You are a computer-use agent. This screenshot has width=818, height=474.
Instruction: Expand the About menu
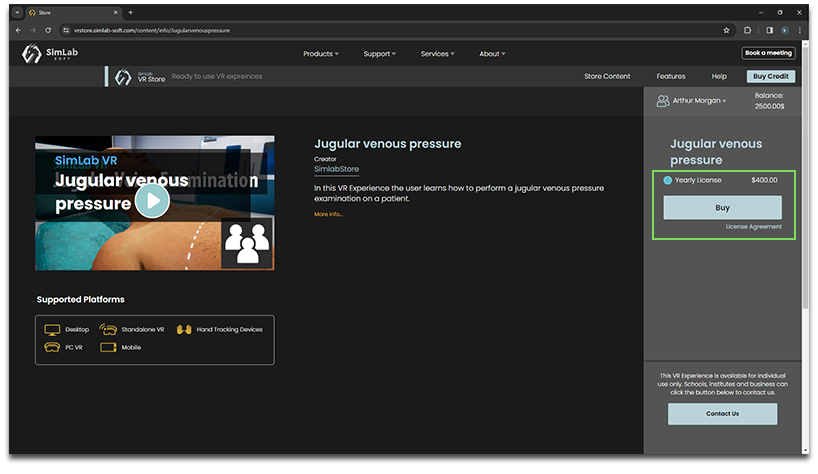[x=492, y=54]
